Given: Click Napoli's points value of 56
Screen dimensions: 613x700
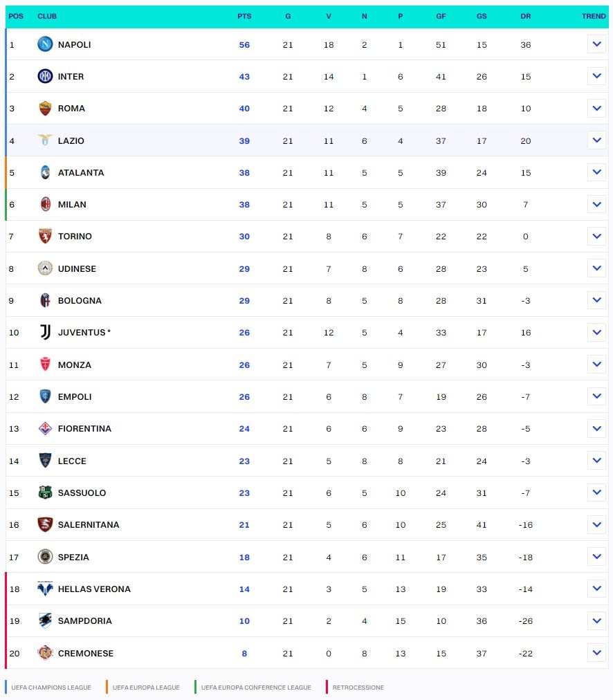Looking at the screenshot, I should pos(244,44).
